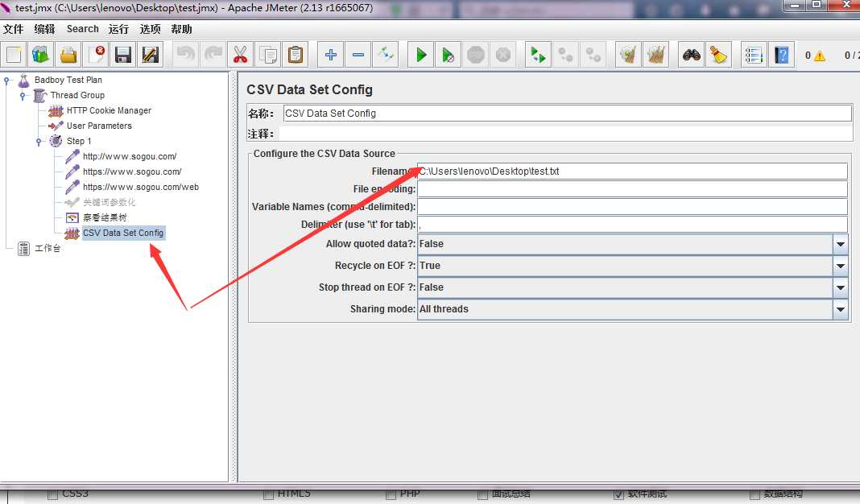This screenshot has width=860, height=504.
Task: Click Remote Stop All icon
Action: 565,55
